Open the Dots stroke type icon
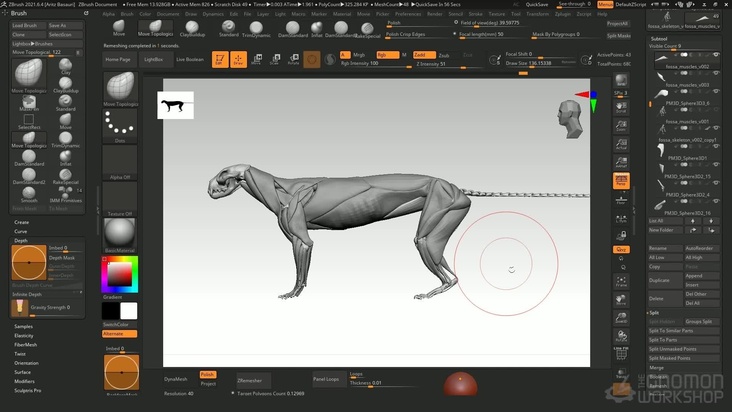Screen dimensions: 732x412 [121, 125]
